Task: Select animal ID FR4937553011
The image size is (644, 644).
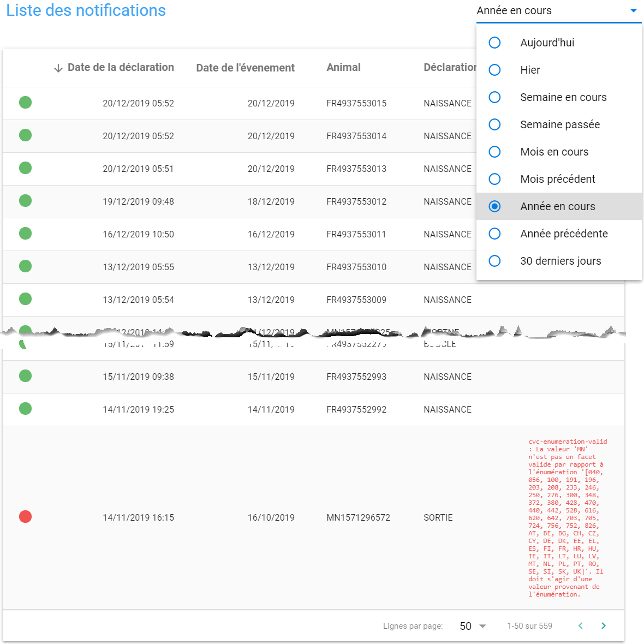Action: coord(356,235)
